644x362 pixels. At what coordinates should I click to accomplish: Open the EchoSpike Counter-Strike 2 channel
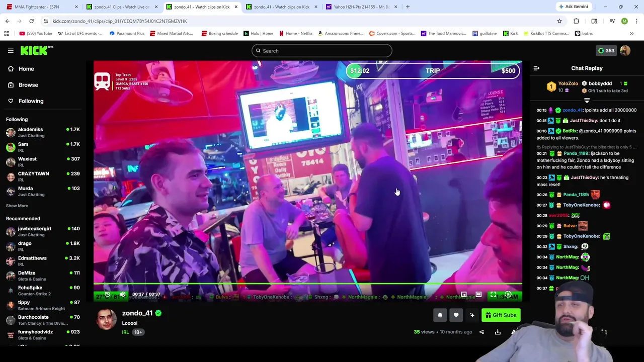pos(42,290)
